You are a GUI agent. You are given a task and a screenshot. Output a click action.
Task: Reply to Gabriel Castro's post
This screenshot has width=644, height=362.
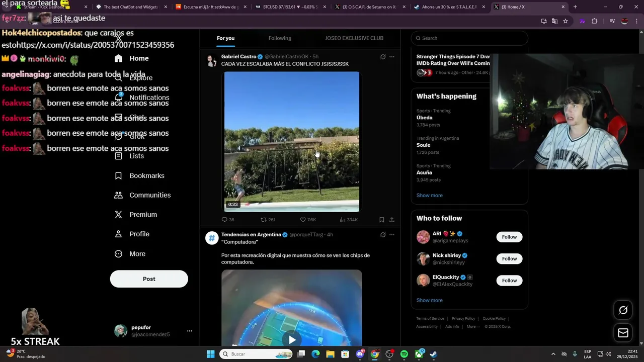(228, 220)
